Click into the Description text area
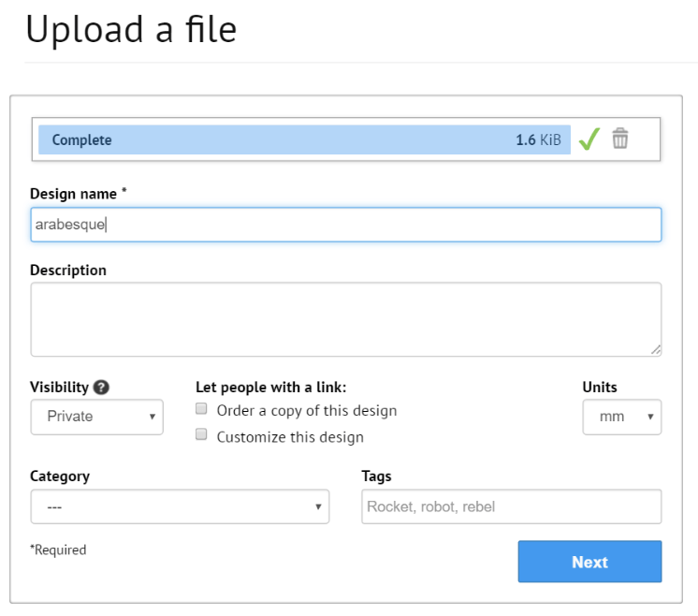Viewport: 698px width, 616px height. point(346,319)
